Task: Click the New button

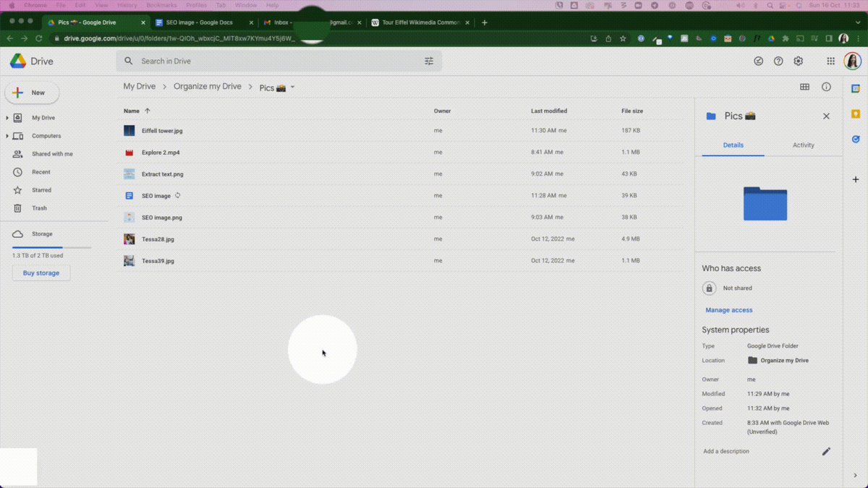Action: 32,93
